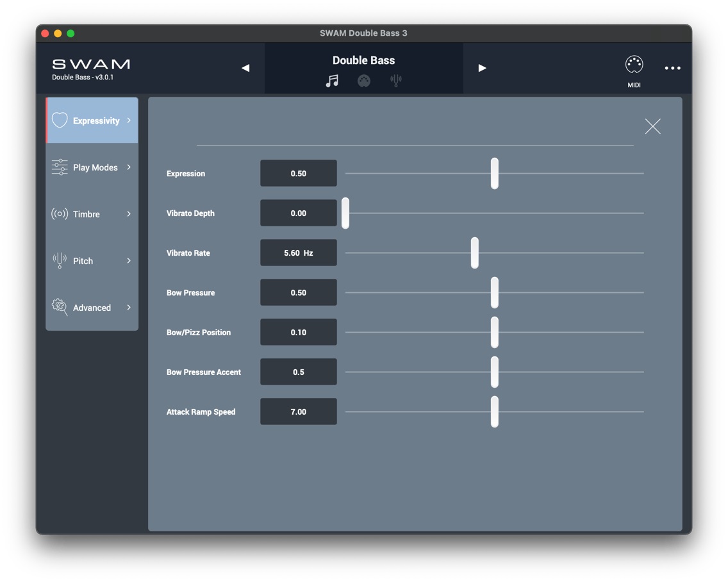
Task: Expand the Pitch chevron
Action: 129,261
